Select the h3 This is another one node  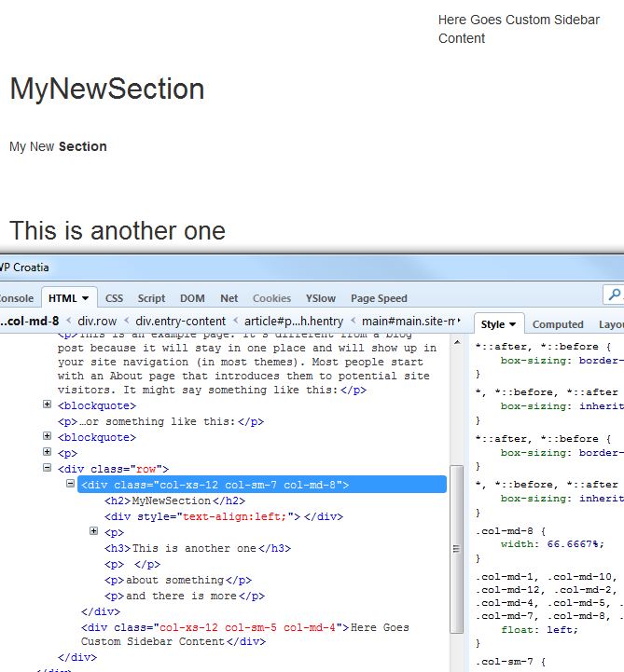(198, 548)
